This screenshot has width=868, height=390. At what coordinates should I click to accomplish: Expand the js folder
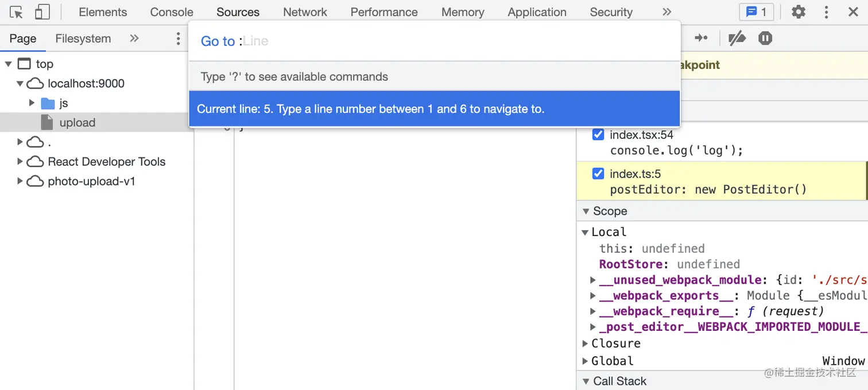[x=32, y=103]
